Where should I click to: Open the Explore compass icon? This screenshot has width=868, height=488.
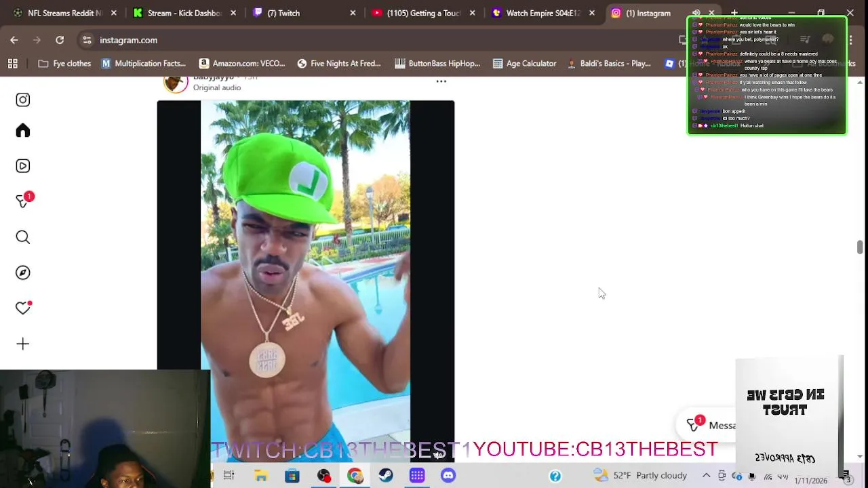(x=23, y=272)
